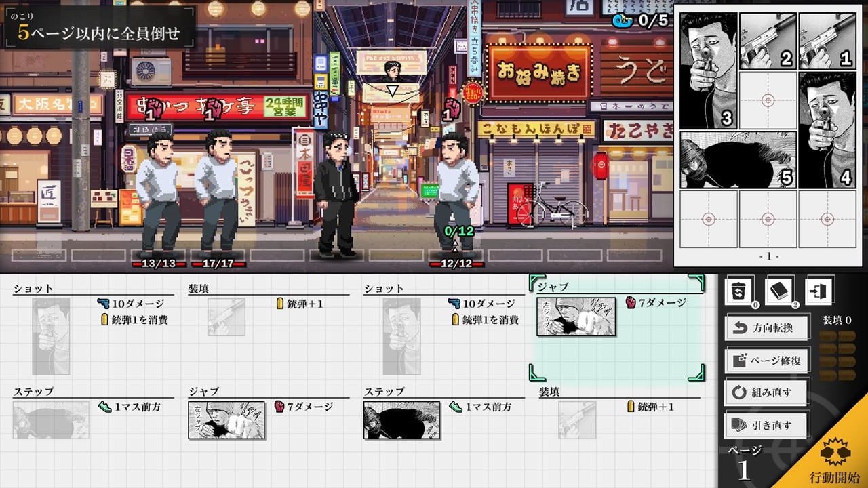Click the discard pile trash icon

coord(739,291)
